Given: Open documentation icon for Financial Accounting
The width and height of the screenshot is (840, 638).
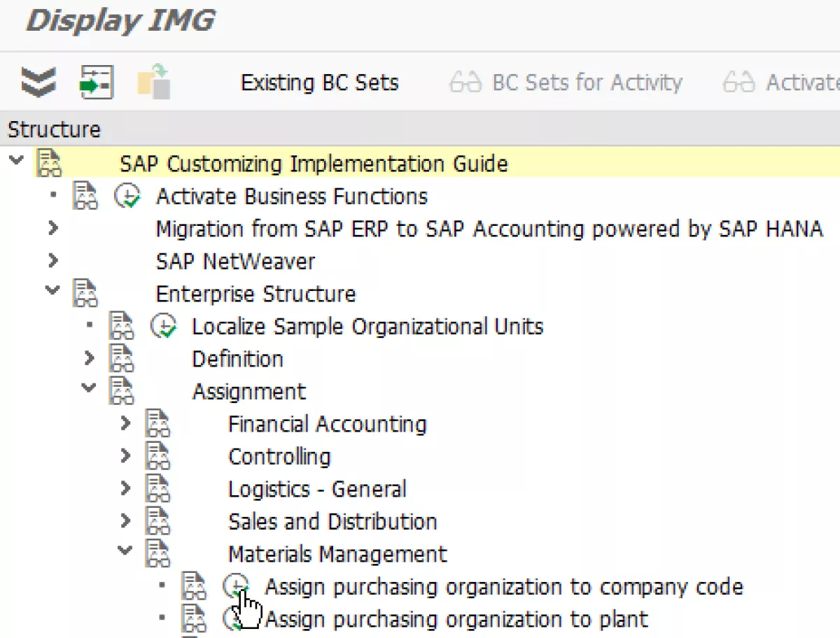Looking at the screenshot, I should pos(157,424).
